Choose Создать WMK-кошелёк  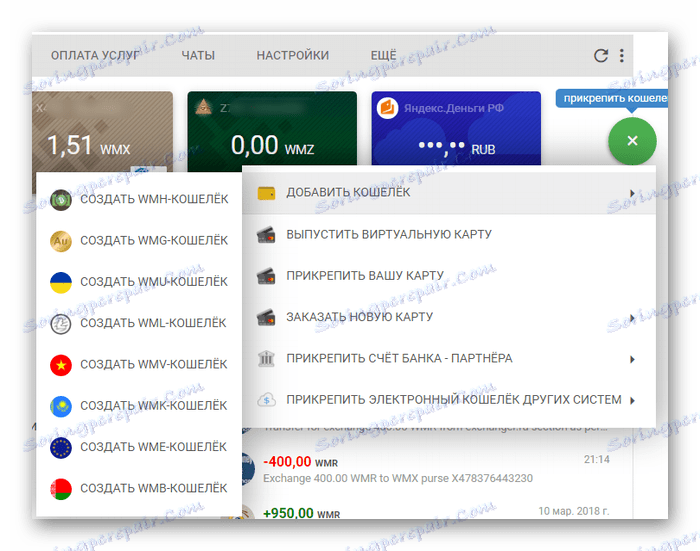[x=139, y=406]
